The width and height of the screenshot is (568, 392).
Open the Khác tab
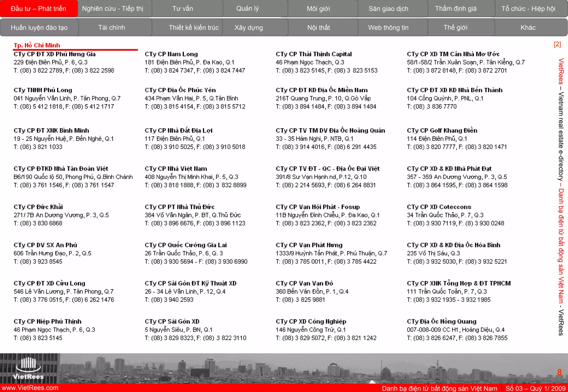(531, 27)
